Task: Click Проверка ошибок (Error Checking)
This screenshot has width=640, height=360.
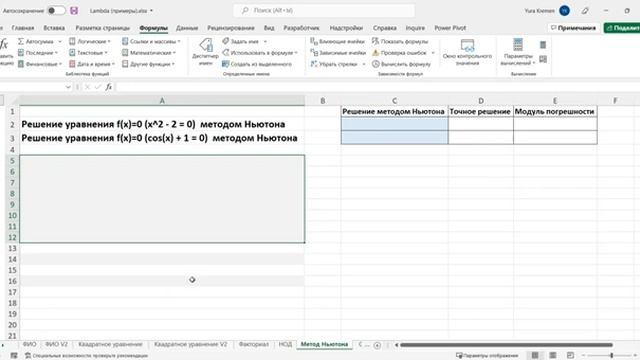Action: [399, 53]
